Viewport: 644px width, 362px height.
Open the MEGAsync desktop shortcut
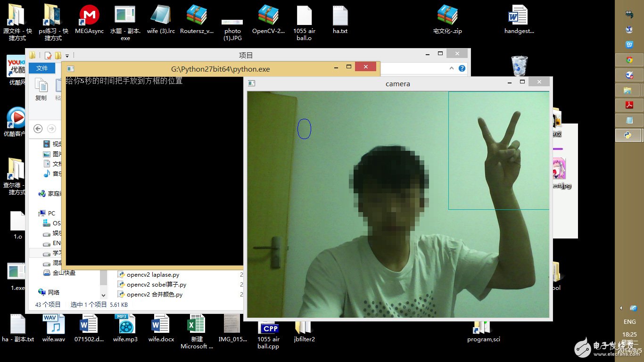click(x=89, y=16)
